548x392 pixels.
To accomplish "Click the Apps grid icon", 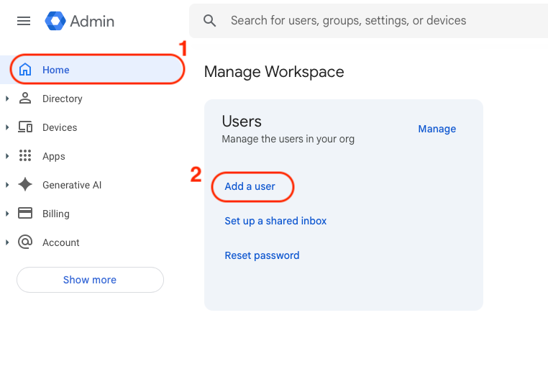I will (25, 156).
